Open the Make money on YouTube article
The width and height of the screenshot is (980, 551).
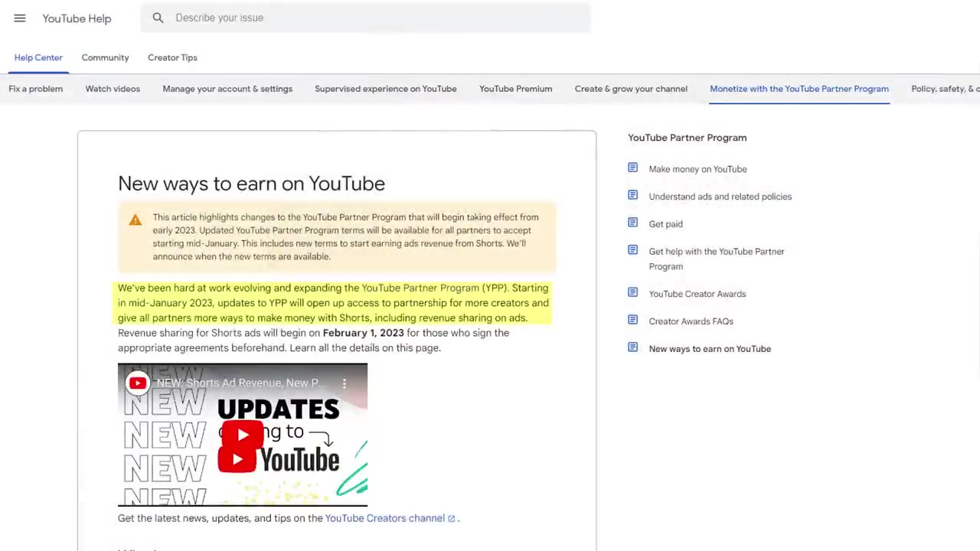pyautogui.click(x=697, y=169)
